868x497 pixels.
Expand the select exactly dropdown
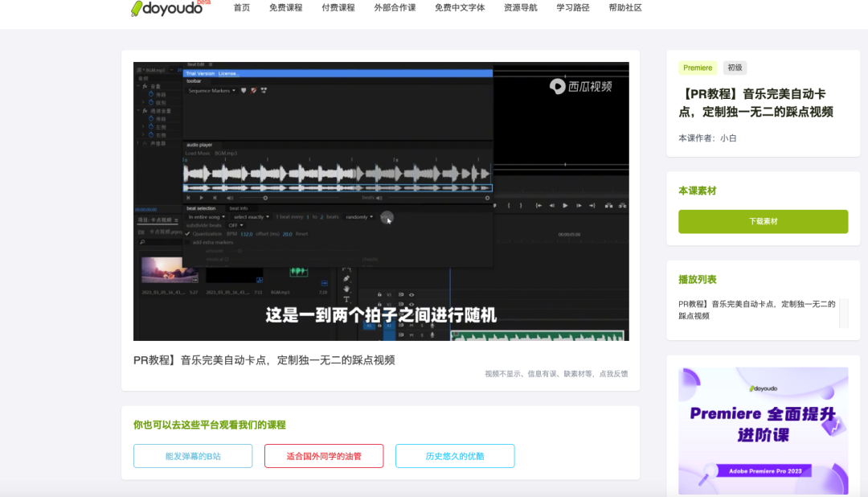pyautogui.click(x=251, y=217)
